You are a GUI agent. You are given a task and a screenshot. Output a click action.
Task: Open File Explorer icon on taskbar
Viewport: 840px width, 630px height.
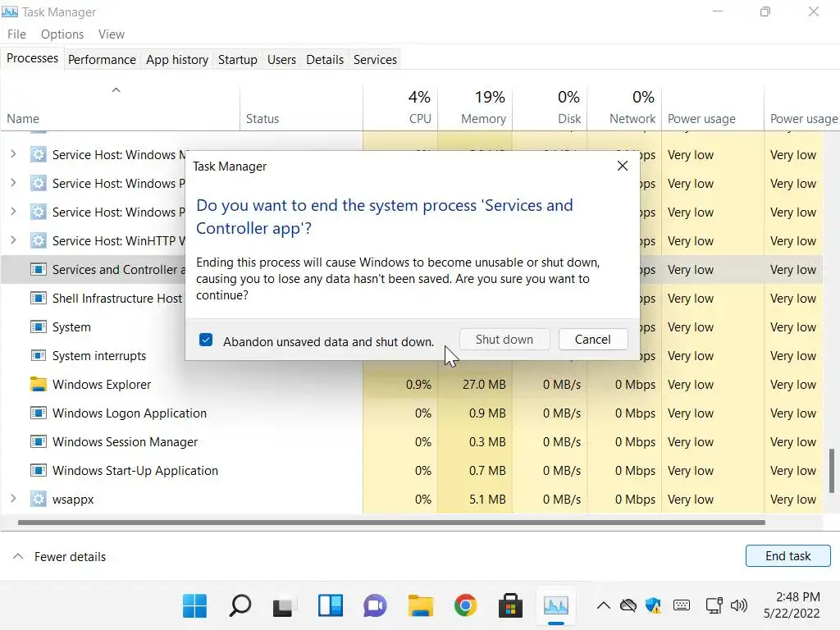pos(421,606)
